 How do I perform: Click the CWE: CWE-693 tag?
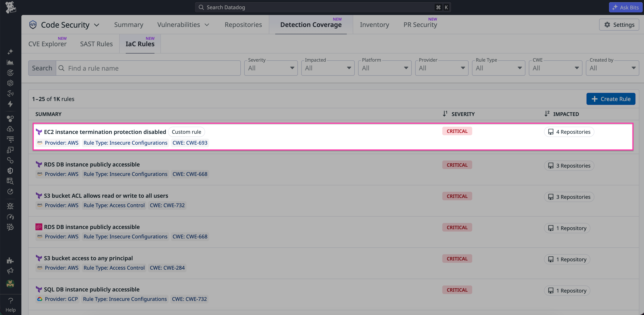[190, 143]
